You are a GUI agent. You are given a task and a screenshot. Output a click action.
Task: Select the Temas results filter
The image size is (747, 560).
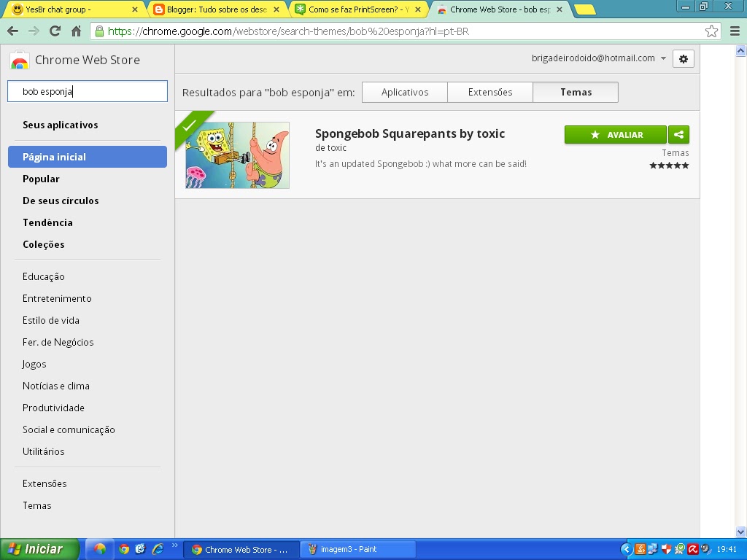pos(576,92)
